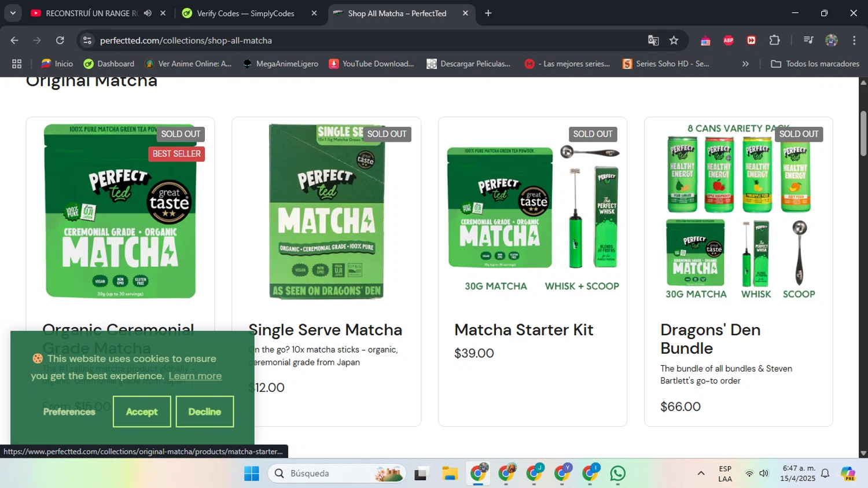Image resolution: width=868 pixels, height=488 pixels.
Task: Open the Single Serve Matcha product image
Action: (x=326, y=211)
